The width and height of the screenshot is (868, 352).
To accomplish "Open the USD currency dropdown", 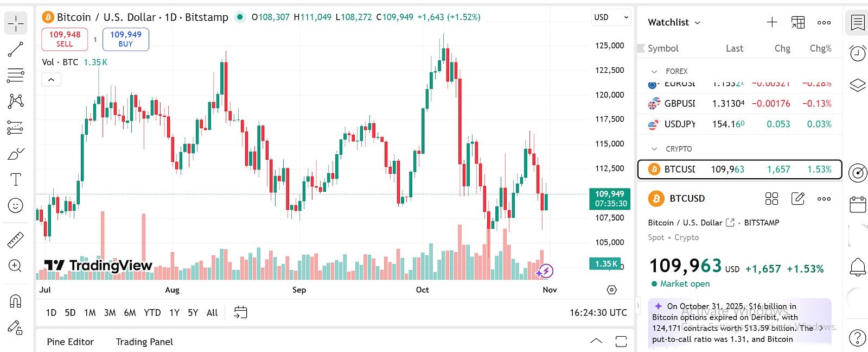I will click(610, 17).
